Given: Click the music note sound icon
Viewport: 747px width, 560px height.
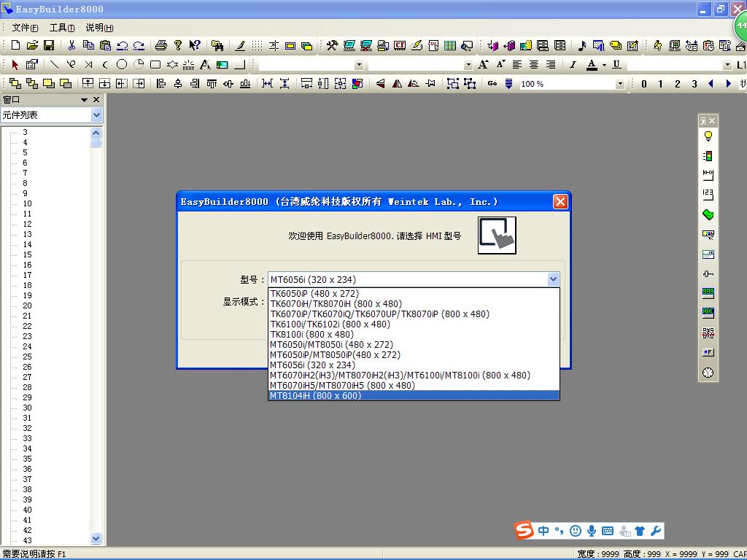Looking at the screenshot, I should (581, 45).
